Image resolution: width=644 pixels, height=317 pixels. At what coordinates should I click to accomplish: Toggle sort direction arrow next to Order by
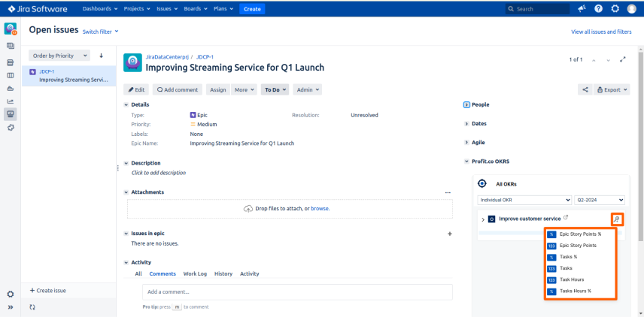[101, 56]
